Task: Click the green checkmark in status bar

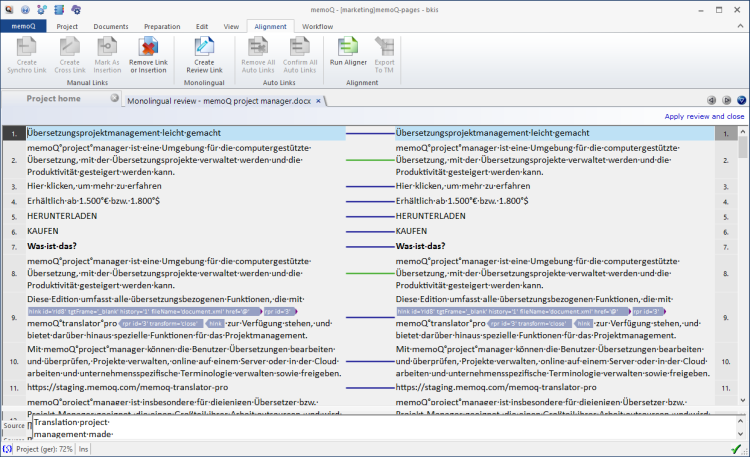Action: [736, 450]
